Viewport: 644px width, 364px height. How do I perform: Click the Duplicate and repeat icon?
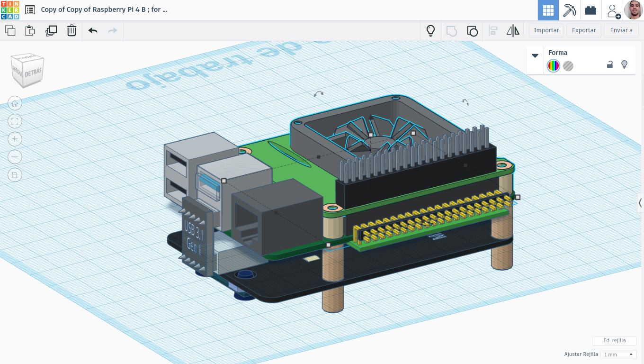click(51, 31)
